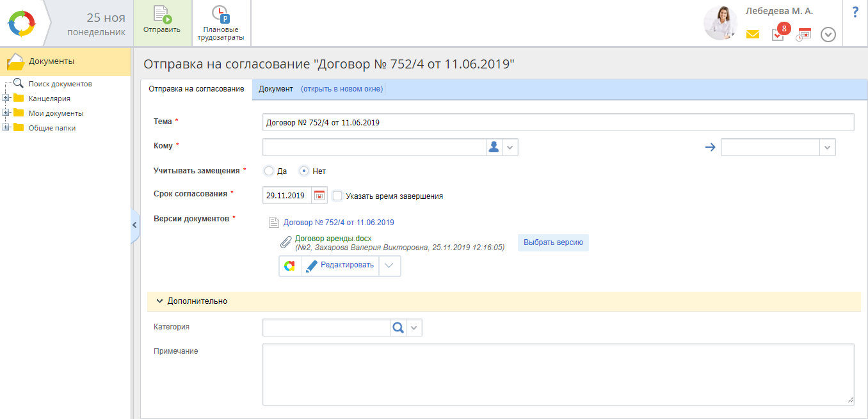Switch to the Документ tab
This screenshot has height=419, width=868.
pyautogui.click(x=275, y=89)
